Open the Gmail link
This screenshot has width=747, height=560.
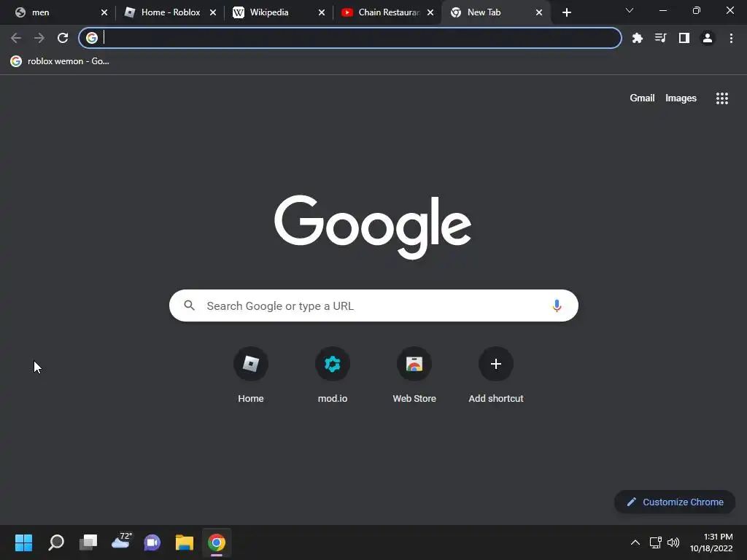[642, 98]
